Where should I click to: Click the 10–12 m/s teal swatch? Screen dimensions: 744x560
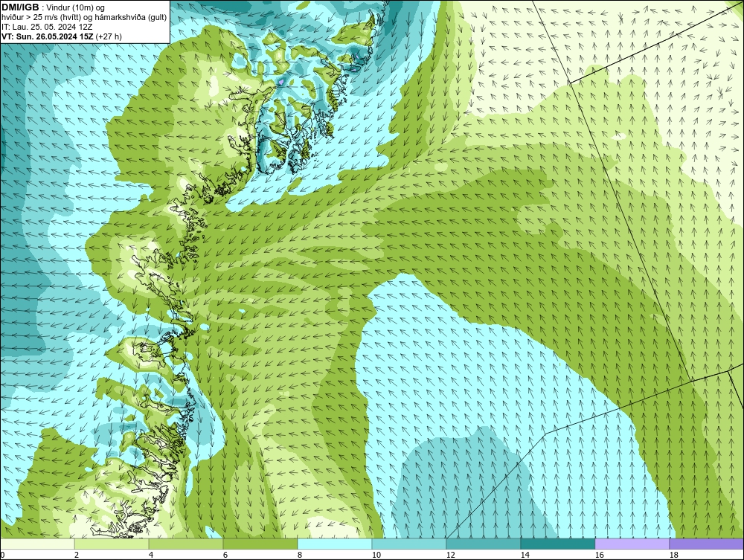(409, 544)
